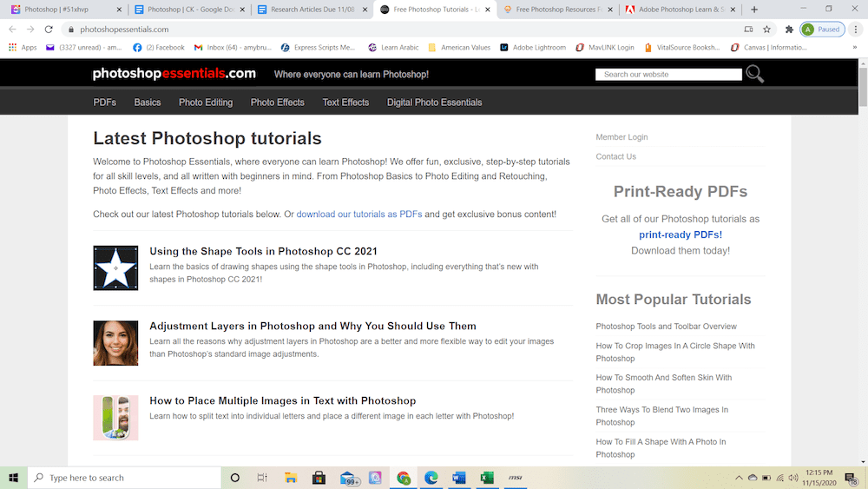Expand more bookmarks chevron
The width and height of the screenshot is (868, 489).
tap(855, 48)
